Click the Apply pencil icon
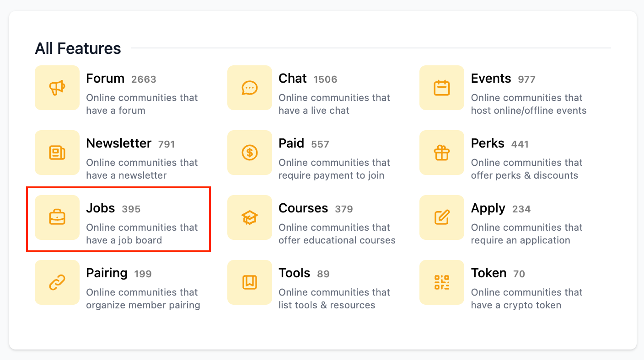The height and width of the screenshot is (360, 644). 441,218
